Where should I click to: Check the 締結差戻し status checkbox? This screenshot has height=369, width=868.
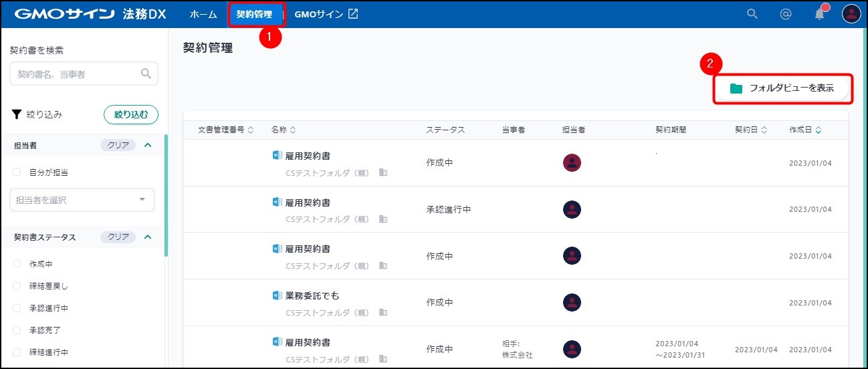[x=17, y=286]
